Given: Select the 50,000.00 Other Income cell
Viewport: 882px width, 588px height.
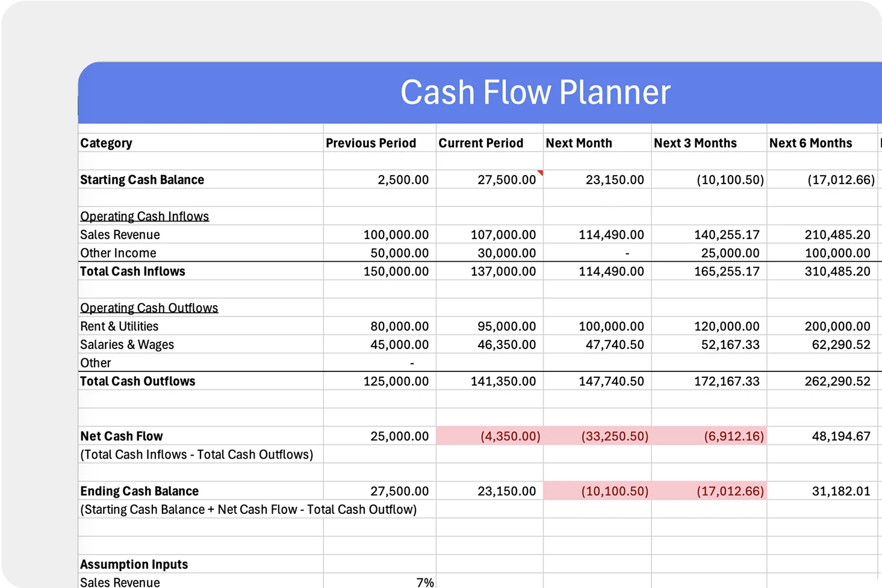Looking at the screenshot, I should pyautogui.click(x=379, y=253).
